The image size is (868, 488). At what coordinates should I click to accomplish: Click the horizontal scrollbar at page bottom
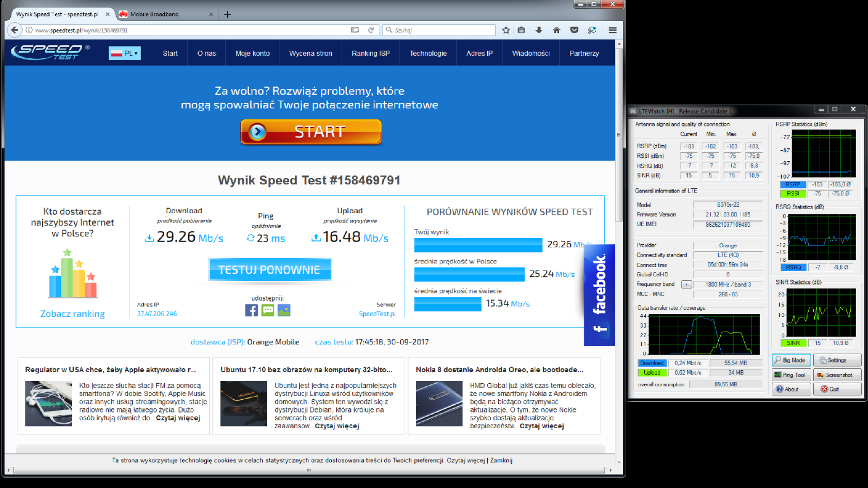pos(309,470)
